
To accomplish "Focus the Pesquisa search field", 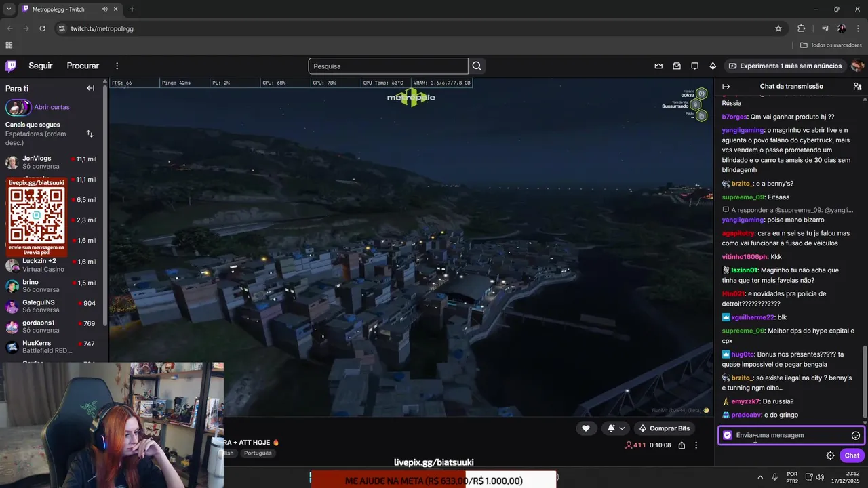I will pos(388,66).
